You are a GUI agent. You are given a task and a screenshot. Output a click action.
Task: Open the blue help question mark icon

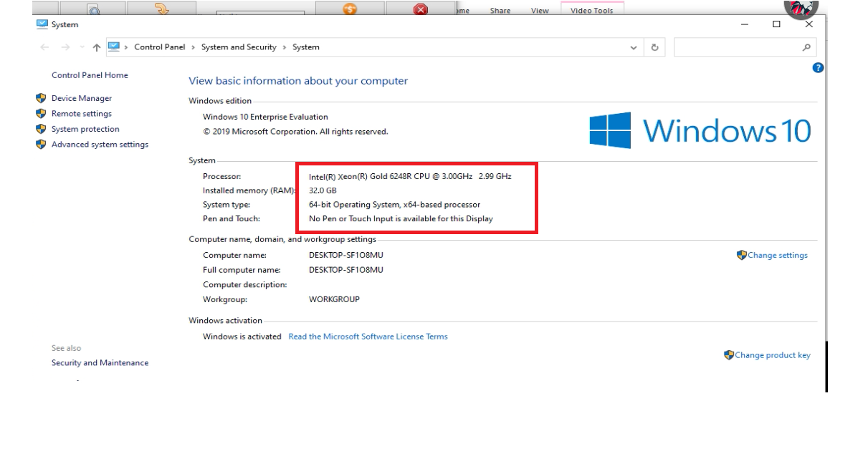pos(818,68)
